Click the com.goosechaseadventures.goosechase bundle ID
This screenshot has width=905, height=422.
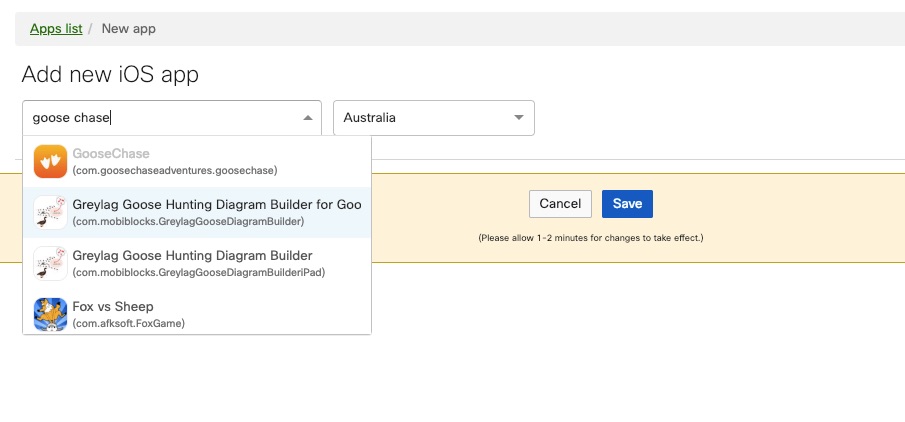click(174, 171)
